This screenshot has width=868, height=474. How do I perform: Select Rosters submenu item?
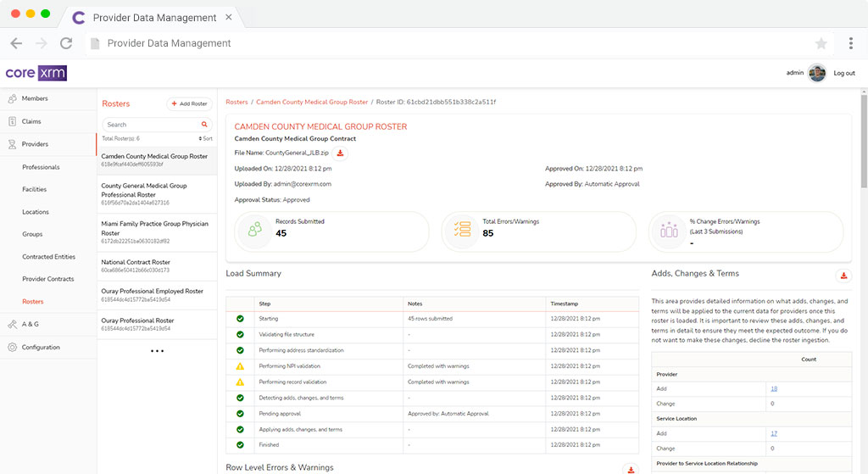pyautogui.click(x=33, y=302)
